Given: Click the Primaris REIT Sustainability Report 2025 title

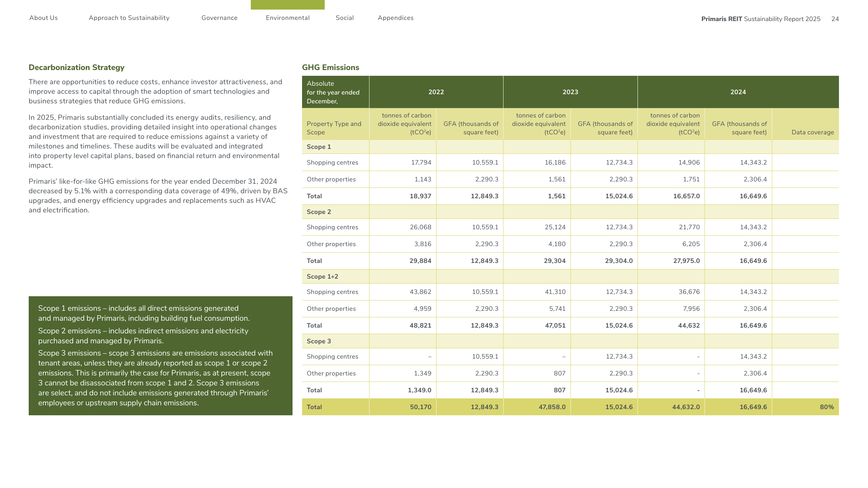Looking at the screenshot, I should tap(761, 19).
